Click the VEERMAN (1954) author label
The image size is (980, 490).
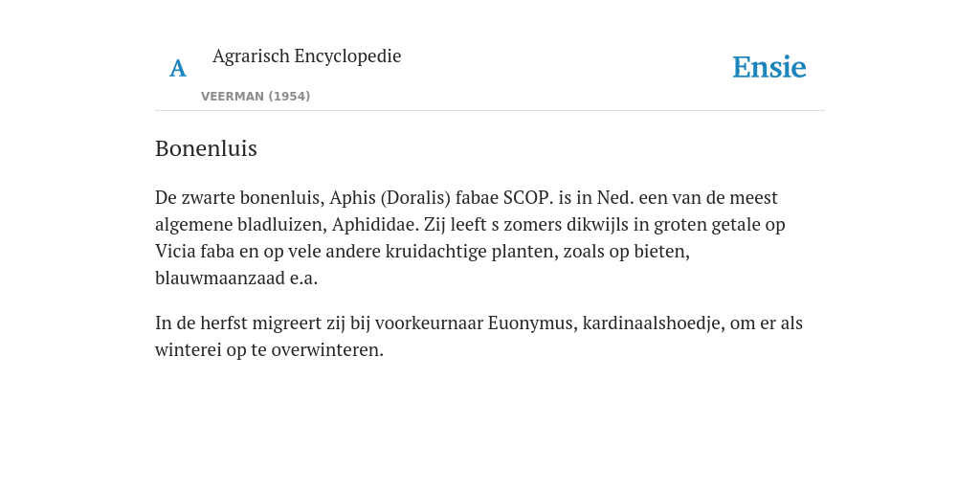pyautogui.click(x=256, y=97)
